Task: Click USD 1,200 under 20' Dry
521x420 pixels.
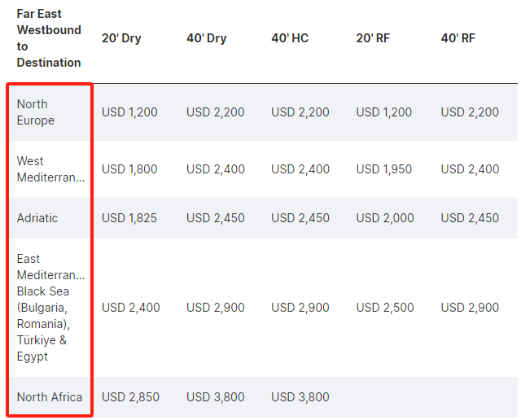Action: coord(129,112)
